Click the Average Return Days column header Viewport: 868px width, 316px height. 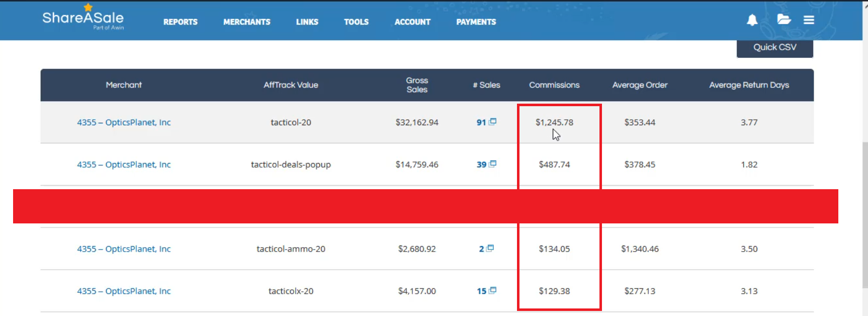[x=749, y=85]
